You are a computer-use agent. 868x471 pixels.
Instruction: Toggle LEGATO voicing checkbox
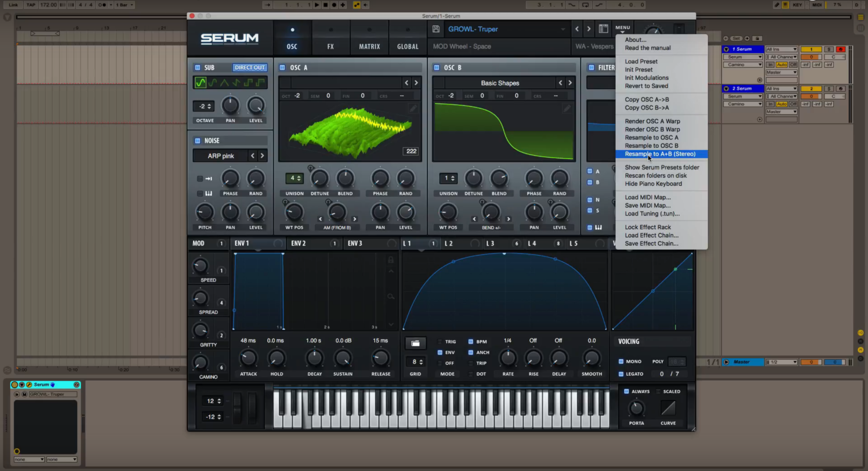(x=621, y=374)
